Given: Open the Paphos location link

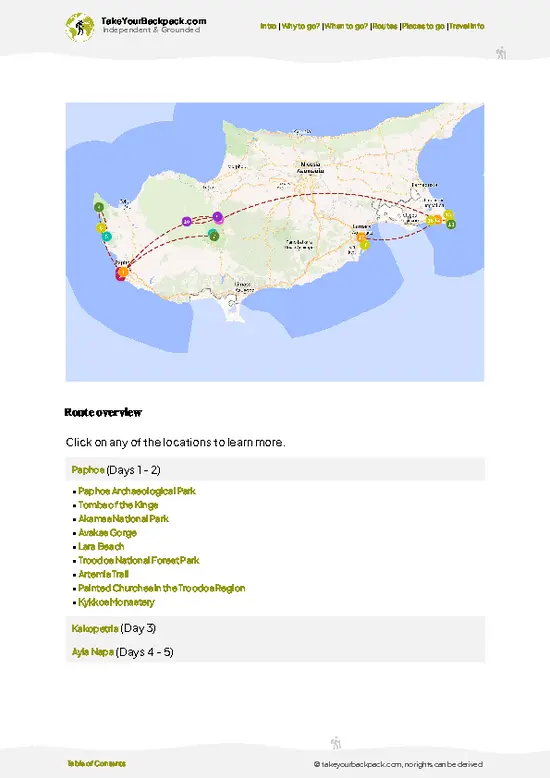Looking at the screenshot, I should [88, 470].
